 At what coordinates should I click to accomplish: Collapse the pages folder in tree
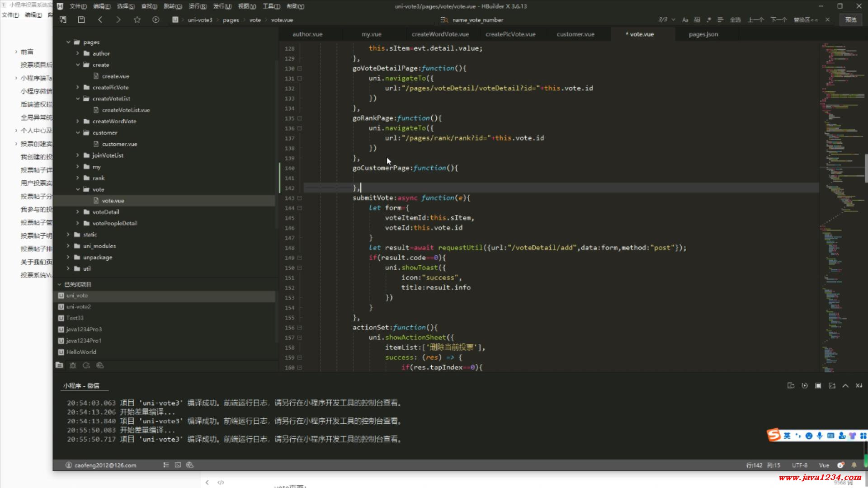[68, 42]
